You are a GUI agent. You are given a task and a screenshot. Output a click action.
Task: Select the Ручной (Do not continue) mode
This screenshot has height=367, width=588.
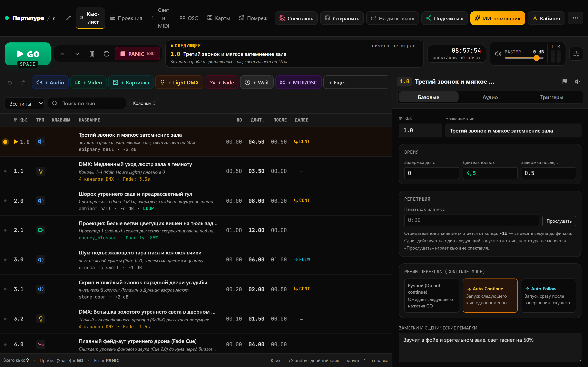[x=432, y=296]
